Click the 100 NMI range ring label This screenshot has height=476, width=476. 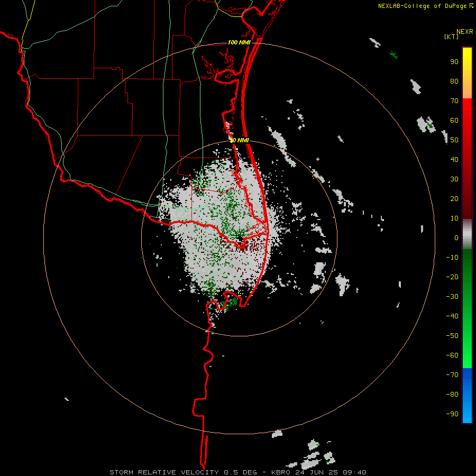click(239, 42)
